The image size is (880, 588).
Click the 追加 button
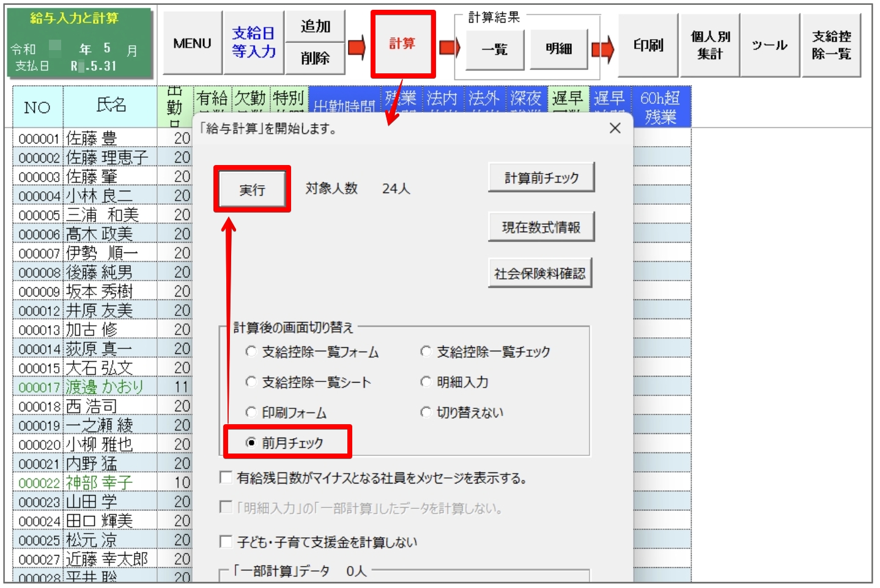tap(315, 26)
